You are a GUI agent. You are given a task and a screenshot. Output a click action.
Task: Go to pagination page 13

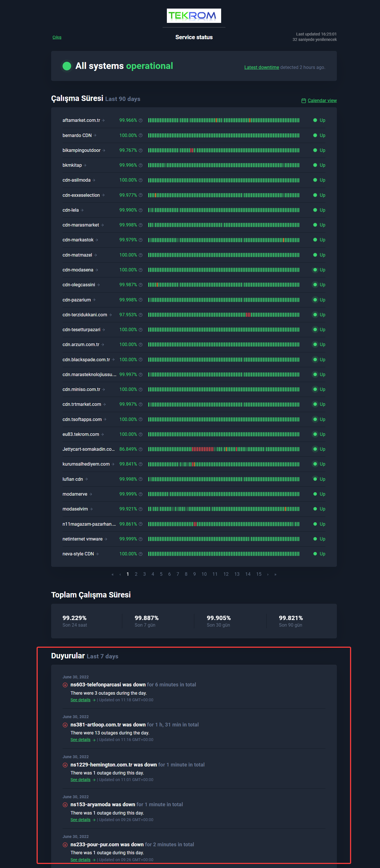click(x=237, y=574)
